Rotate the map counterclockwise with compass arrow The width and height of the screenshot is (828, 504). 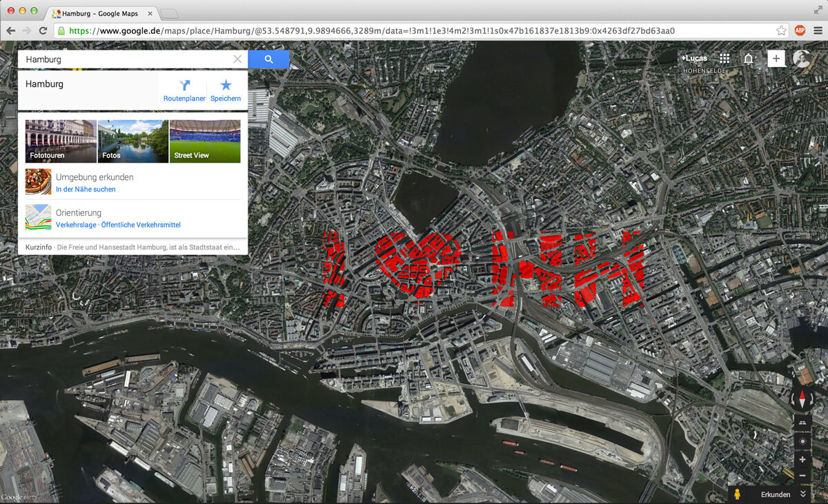coord(793,399)
